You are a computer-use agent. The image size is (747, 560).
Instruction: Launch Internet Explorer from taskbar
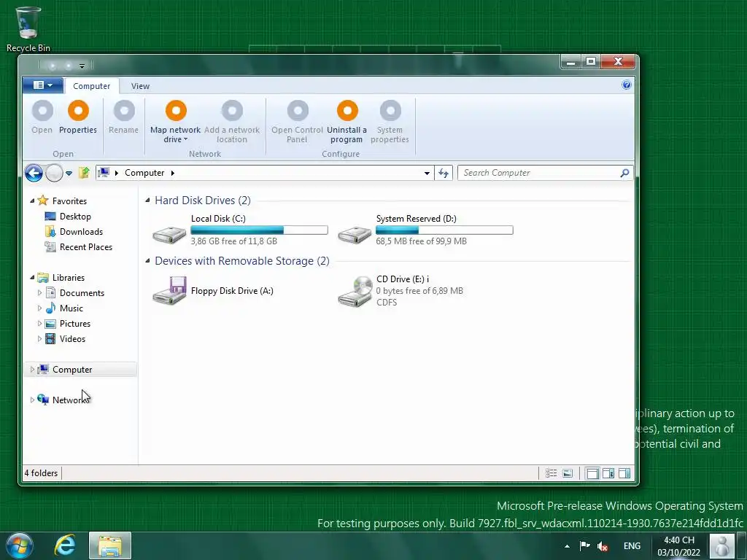click(65, 545)
